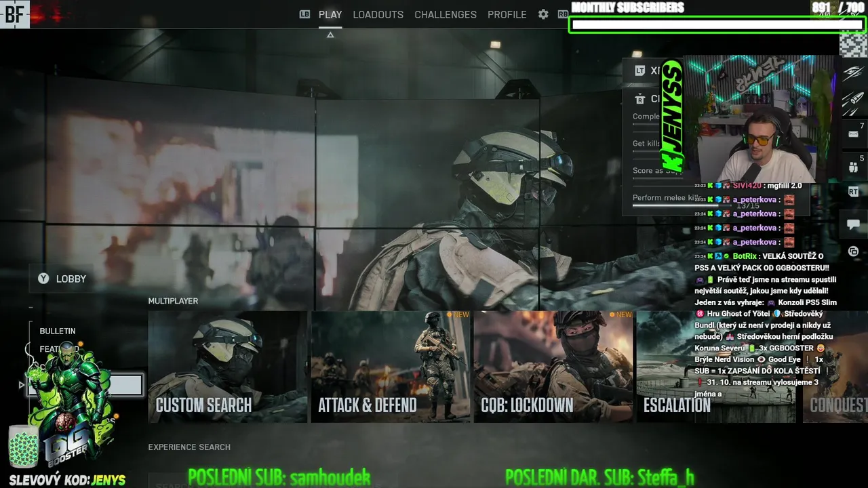This screenshot has height=488, width=868.
Task: Open the ESCALATION mode card
Action: pyautogui.click(x=716, y=367)
